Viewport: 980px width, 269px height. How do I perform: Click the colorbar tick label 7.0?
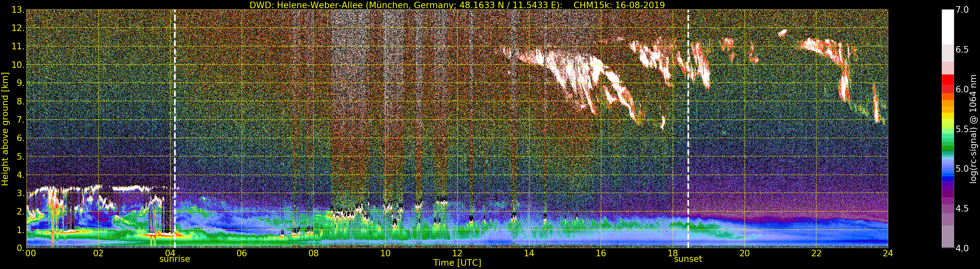point(962,10)
